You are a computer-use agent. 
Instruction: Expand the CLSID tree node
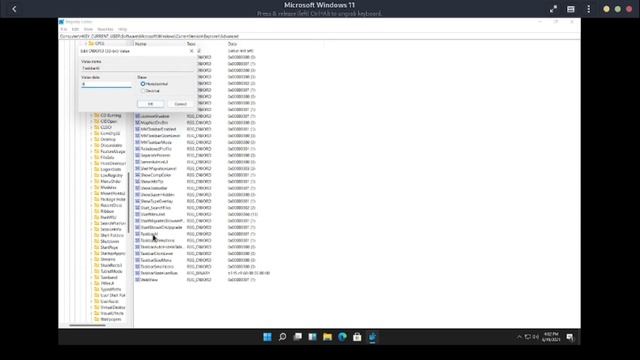[x=91, y=127]
